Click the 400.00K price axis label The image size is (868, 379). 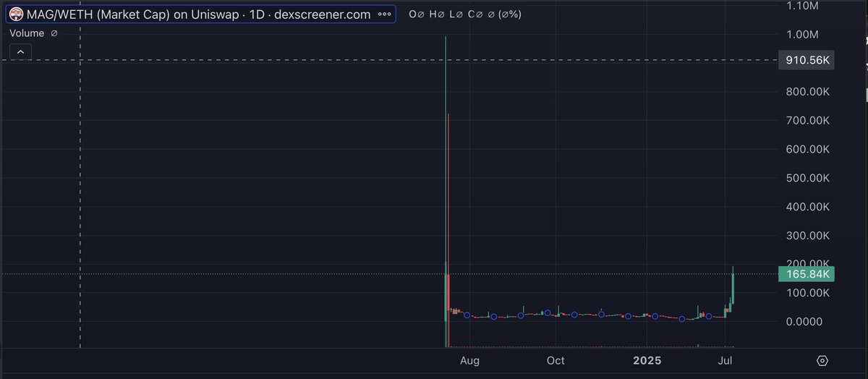808,206
